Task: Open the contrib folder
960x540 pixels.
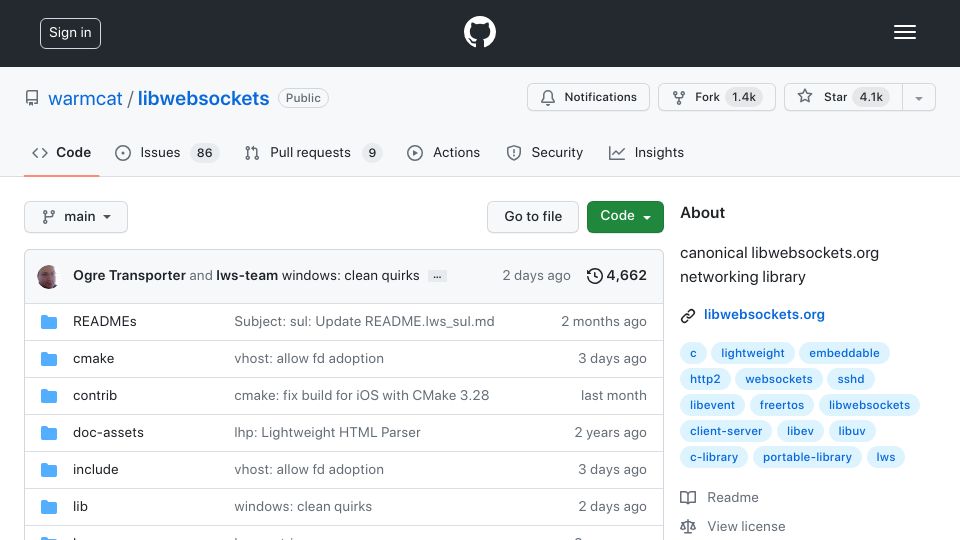Action: (x=95, y=396)
